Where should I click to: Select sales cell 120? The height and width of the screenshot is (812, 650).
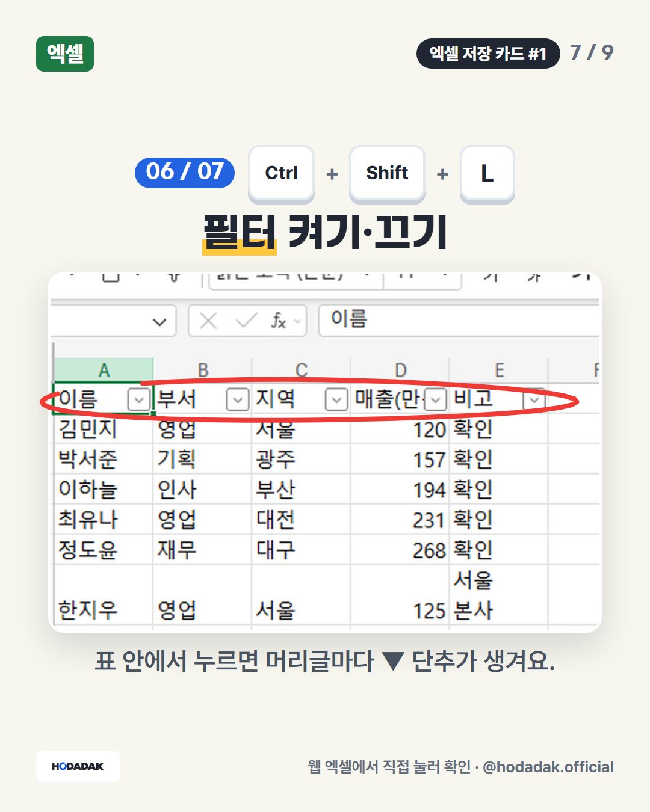click(x=401, y=429)
